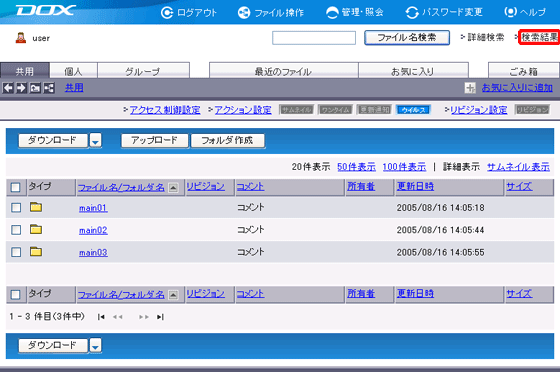Click the ワンタイム status badge
Screen dimensions: 560x372
coord(335,110)
